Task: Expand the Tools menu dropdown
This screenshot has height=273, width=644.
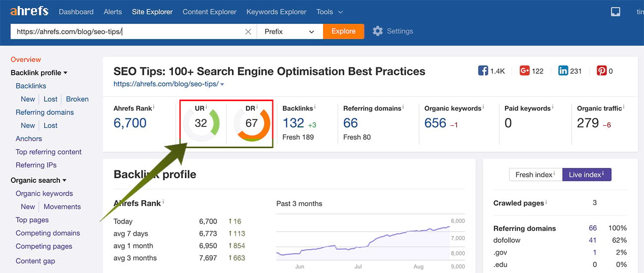Action: (329, 11)
